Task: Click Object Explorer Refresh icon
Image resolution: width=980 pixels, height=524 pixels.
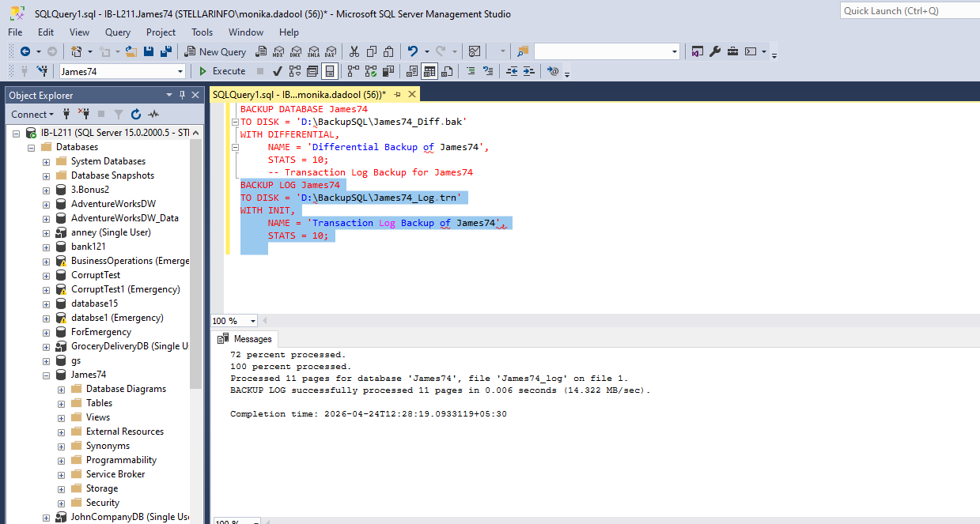Action: pyautogui.click(x=135, y=115)
